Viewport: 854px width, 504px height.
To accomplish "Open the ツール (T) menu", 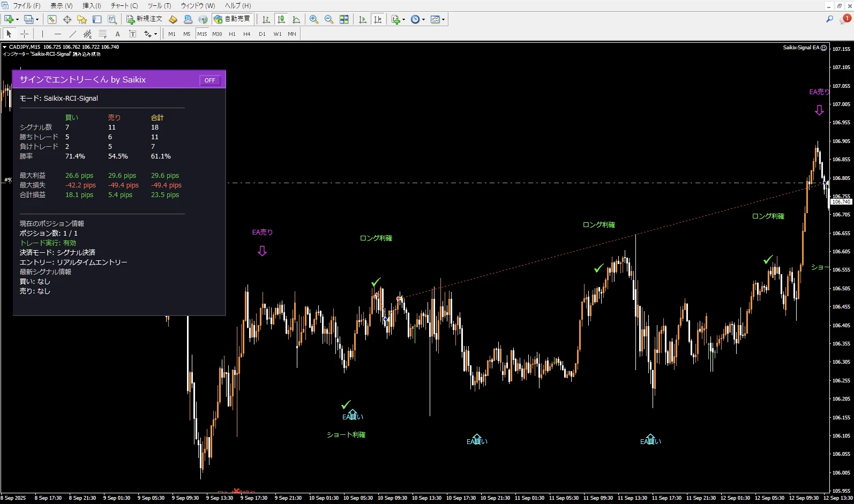I will [x=159, y=5].
